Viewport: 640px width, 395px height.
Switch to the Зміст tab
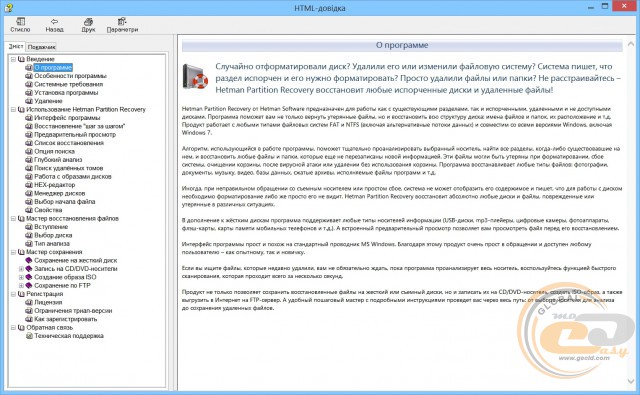pos(16,47)
